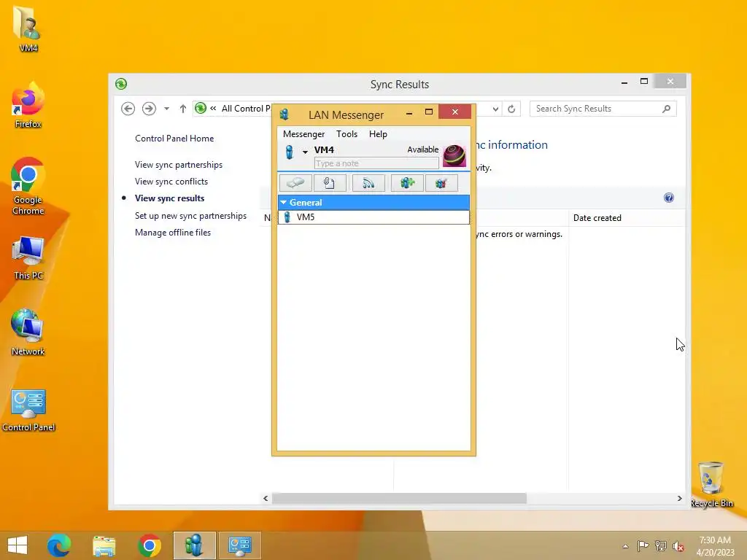Open Microsoft Edge from the taskbar
This screenshot has height=560, width=747.
[x=59, y=545]
